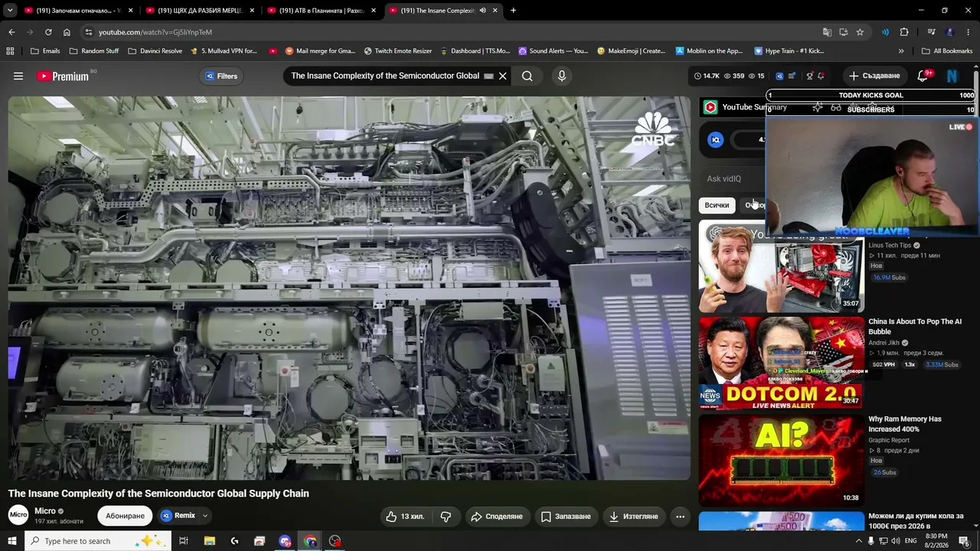Image resolution: width=980 pixels, height=551 pixels.
Task: Open the Emails bookmark folder
Action: tap(45, 51)
